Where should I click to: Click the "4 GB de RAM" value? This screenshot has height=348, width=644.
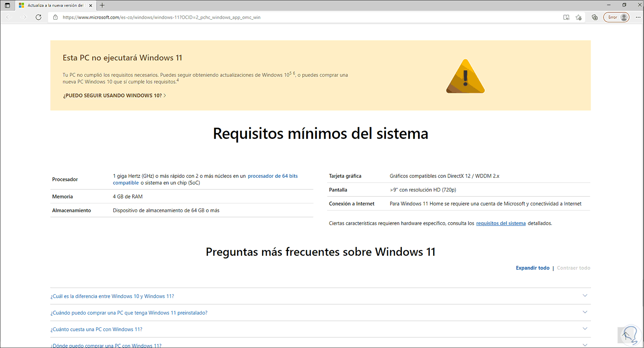tap(128, 197)
